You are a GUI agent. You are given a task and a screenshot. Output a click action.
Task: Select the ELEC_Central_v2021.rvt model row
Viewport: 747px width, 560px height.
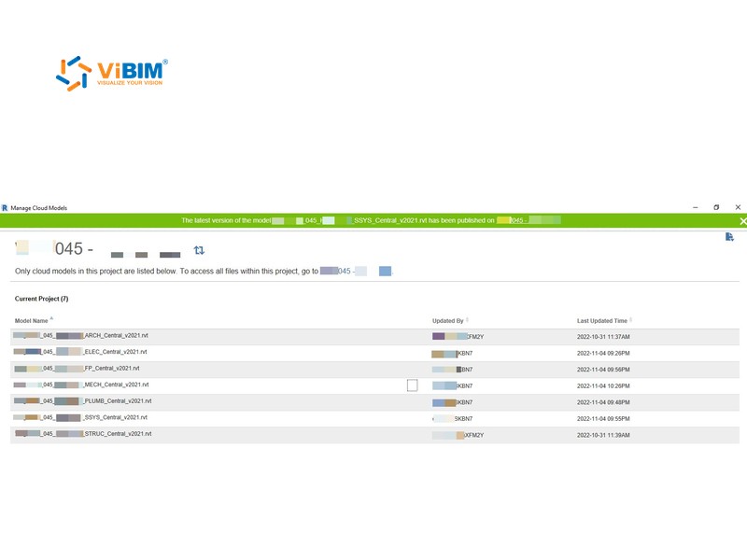click(375, 353)
